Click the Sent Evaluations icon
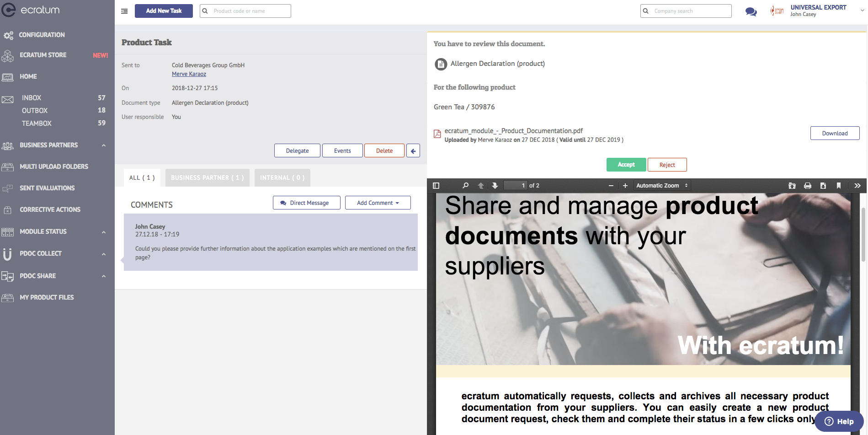This screenshot has width=868, height=435. pyautogui.click(x=8, y=188)
